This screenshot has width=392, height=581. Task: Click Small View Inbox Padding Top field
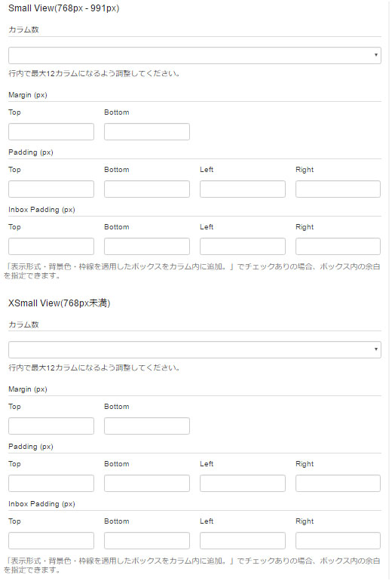51,247
